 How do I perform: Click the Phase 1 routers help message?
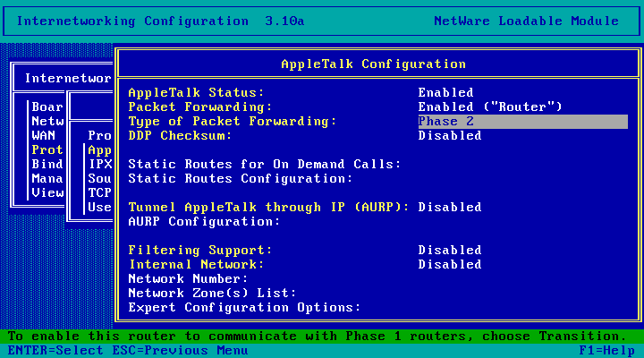(x=317, y=337)
